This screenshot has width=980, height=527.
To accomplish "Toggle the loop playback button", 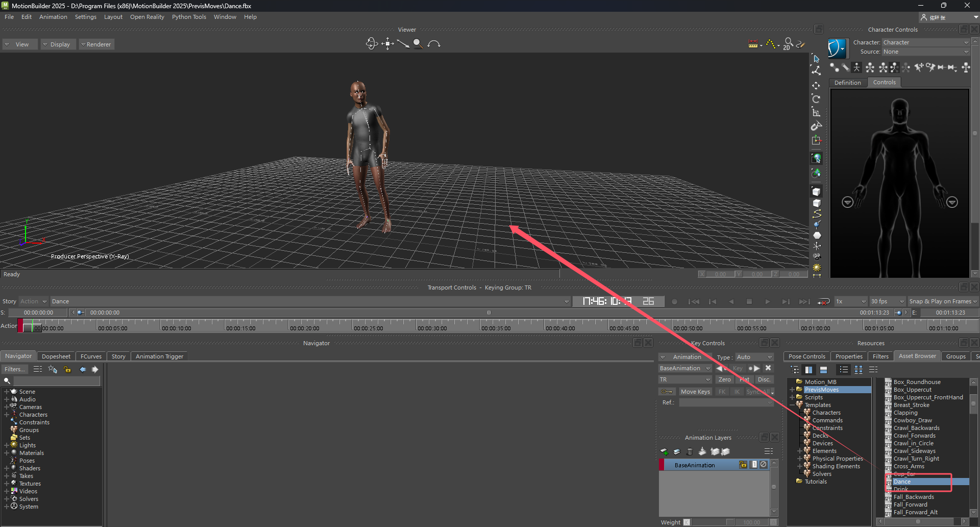I will [x=823, y=302].
